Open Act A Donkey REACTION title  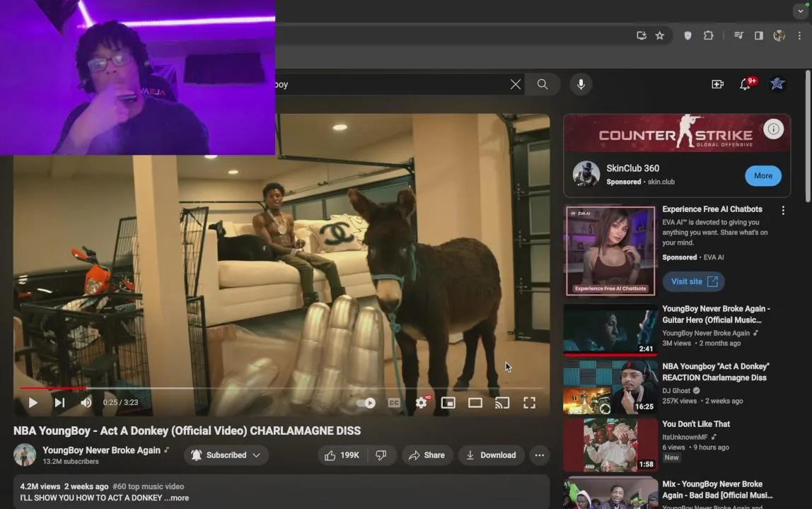pos(716,372)
